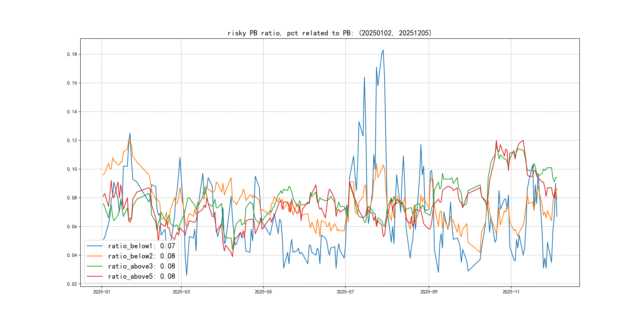Click the red ratio_above5 legend line swatch

pyautogui.click(x=94, y=276)
